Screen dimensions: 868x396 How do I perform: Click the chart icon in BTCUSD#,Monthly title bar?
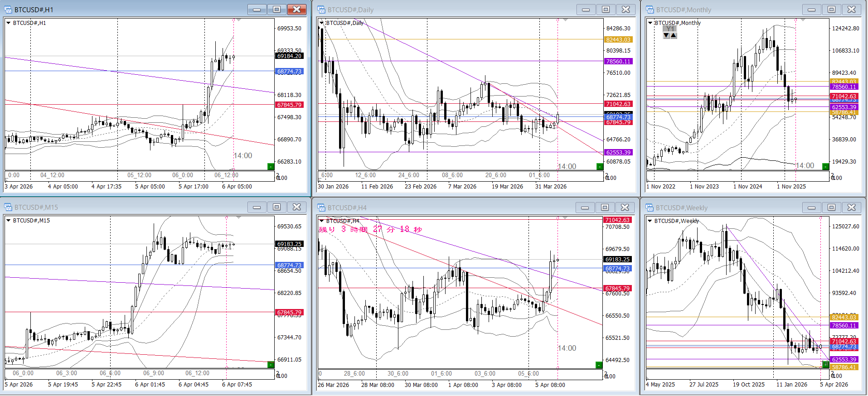(650, 10)
